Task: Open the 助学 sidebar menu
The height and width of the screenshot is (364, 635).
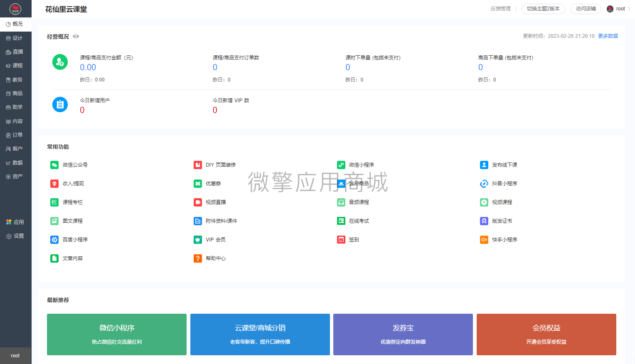Action: [16, 107]
